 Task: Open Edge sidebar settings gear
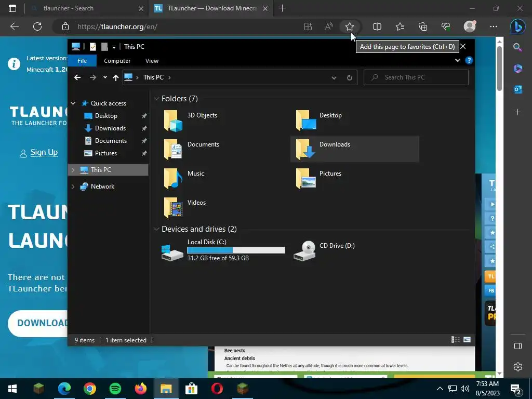pyautogui.click(x=518, y=367)
